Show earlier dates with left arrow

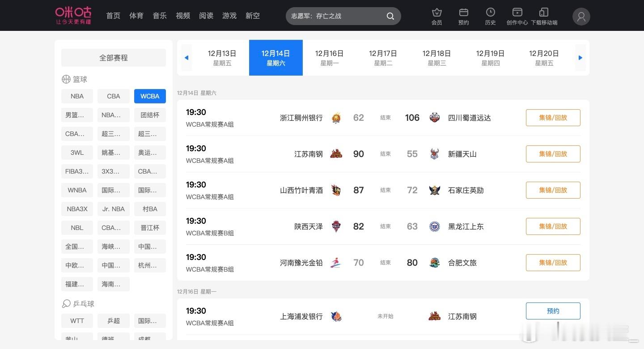click(186, 58)
